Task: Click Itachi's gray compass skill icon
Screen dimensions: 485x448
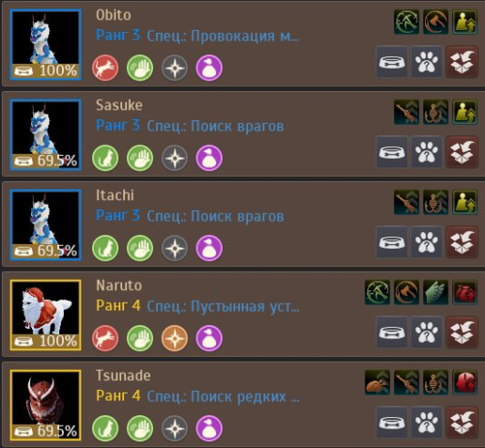Action: (175, 248)
